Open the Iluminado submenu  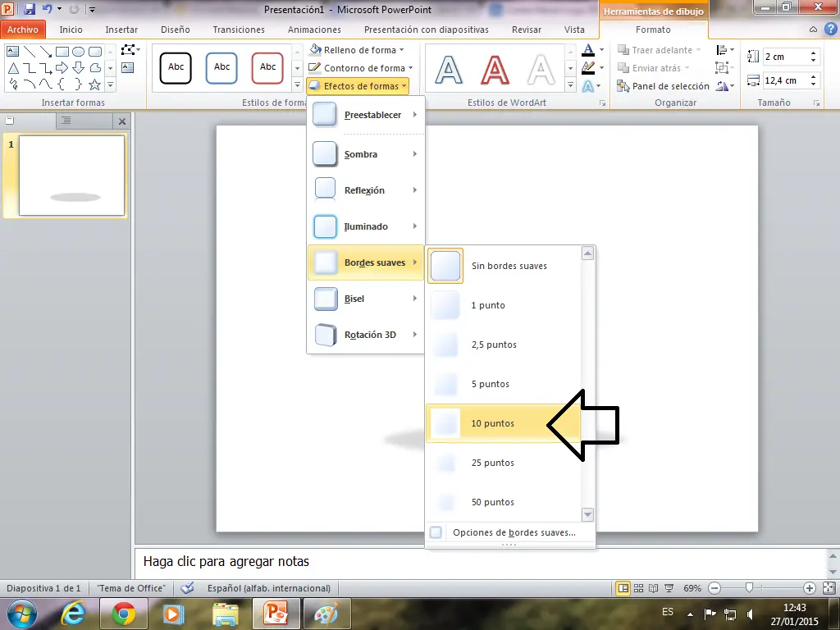(366, 226)
